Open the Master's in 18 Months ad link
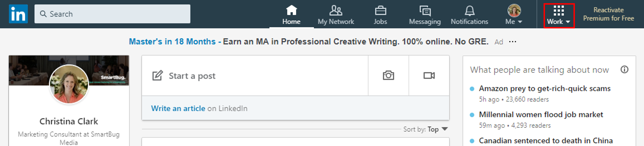The width and height of the screenshot is (644, 146). 172,42
